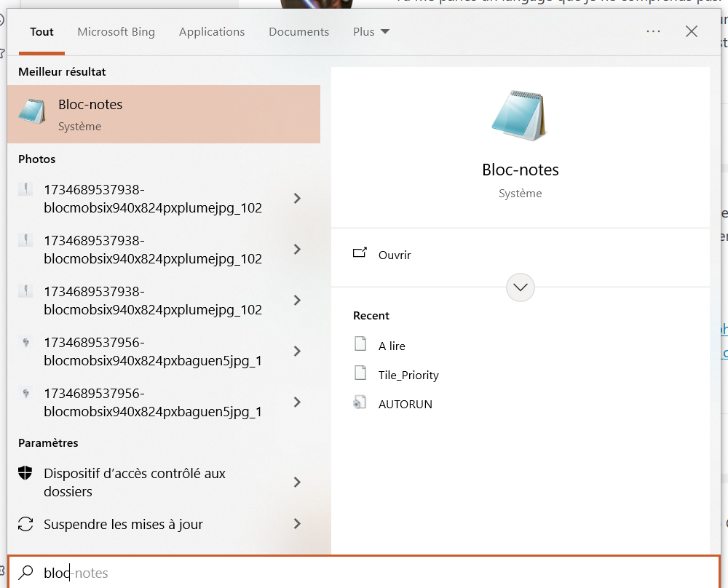Viewport: 728px width, 588px height.
Task: Select the Tout tab
Action: (41, 32)
